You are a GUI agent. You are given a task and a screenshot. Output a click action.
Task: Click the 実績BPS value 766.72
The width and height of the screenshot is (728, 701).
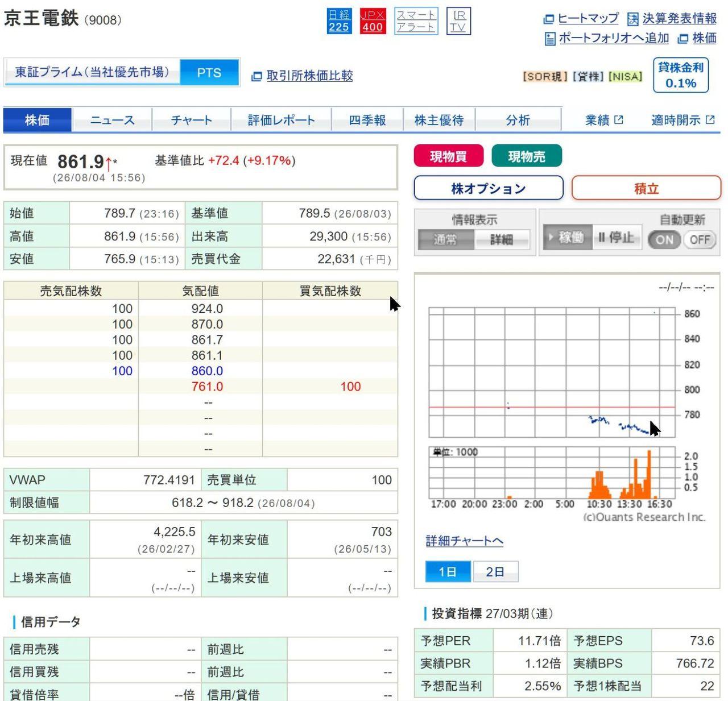pyautogui.click(x=695, y=663)
